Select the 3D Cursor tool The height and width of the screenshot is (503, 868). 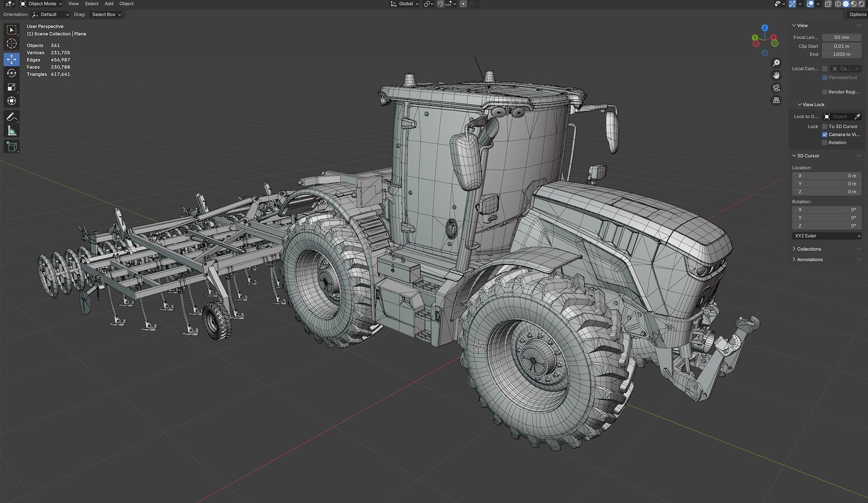pyautogui.click(x=12, y=44)
